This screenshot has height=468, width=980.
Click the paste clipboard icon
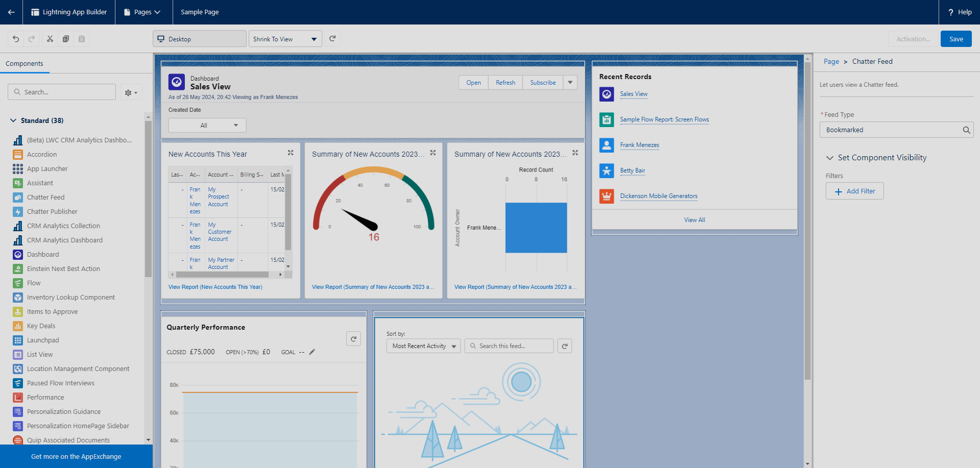(x=82, y=39)
